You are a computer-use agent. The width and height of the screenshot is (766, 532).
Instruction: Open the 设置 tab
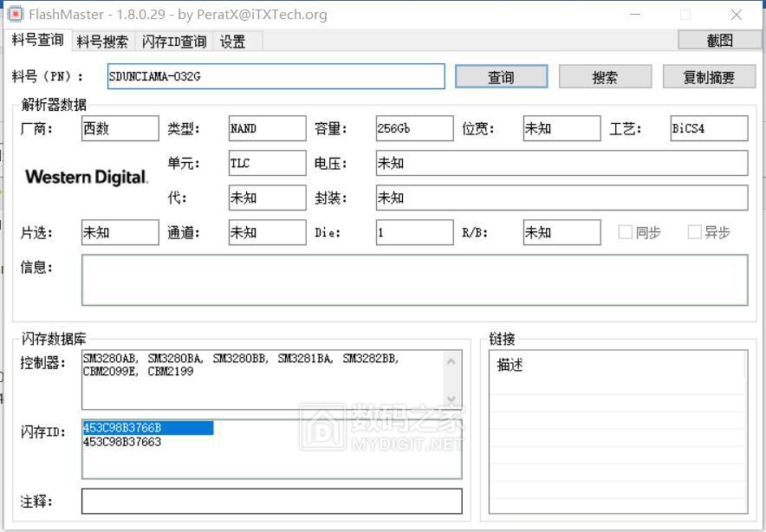pos(230,41)
